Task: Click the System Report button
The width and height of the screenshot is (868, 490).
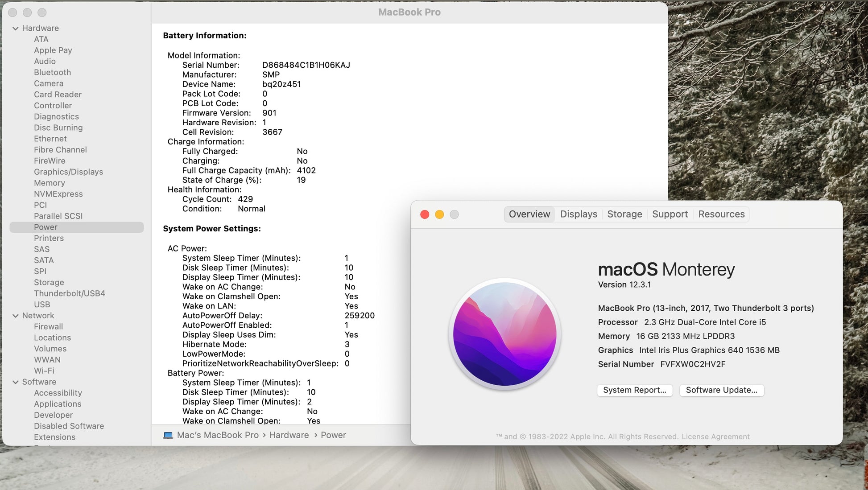Action: pyautogui.click(x=634, y=390)
